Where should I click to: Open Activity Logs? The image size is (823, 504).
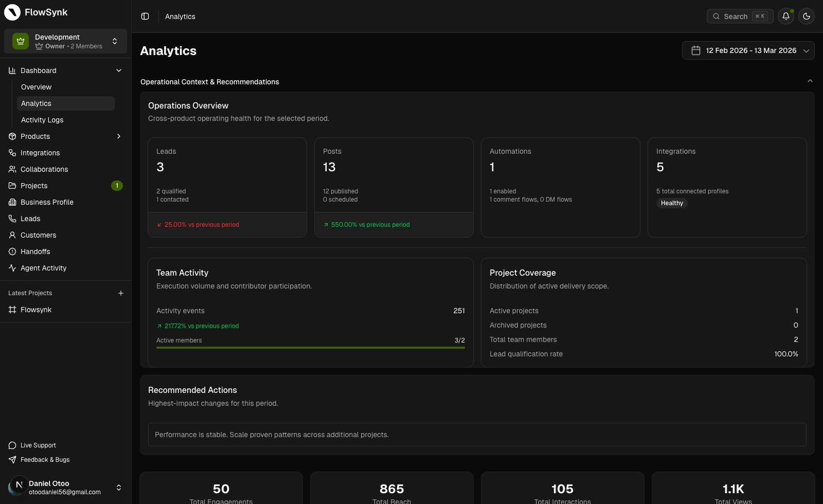coord(42,120)
